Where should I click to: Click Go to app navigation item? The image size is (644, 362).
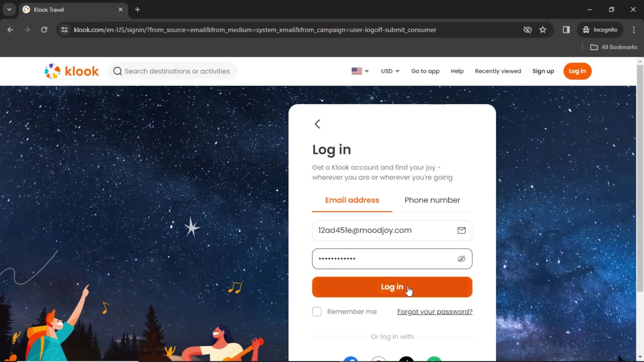pos(425,71)
